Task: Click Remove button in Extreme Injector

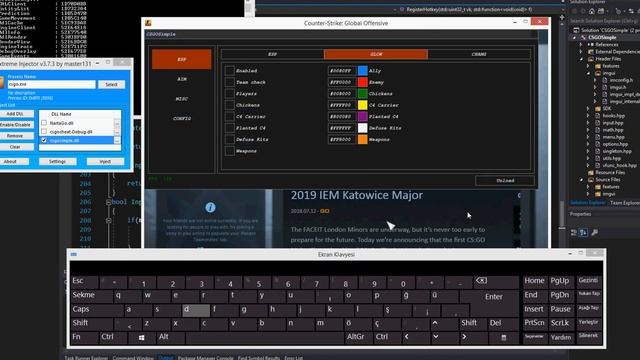Action: tap(15, 136)
